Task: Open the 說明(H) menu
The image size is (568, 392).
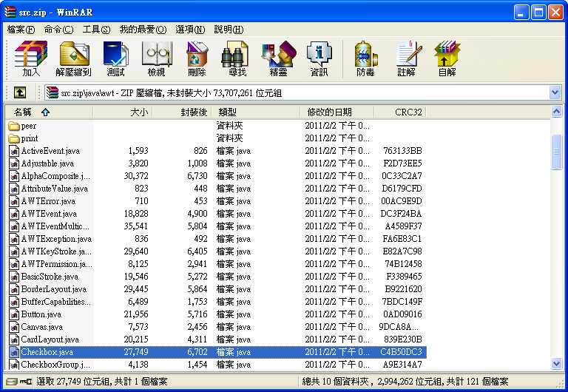Action: pyautogui.click(x=229, y=30)
